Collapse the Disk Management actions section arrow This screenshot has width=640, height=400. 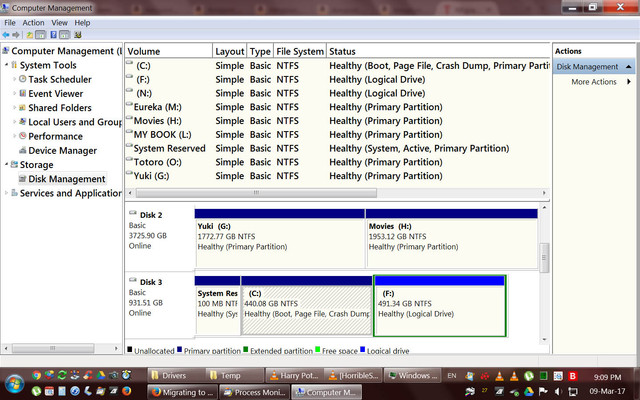629,67
